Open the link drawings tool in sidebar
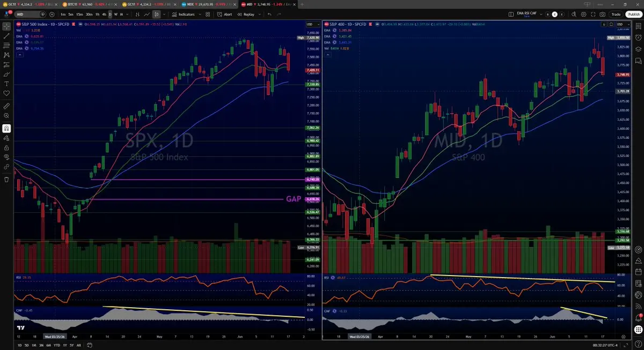This screenshot has height=350, width=644. tap(6, 167)
